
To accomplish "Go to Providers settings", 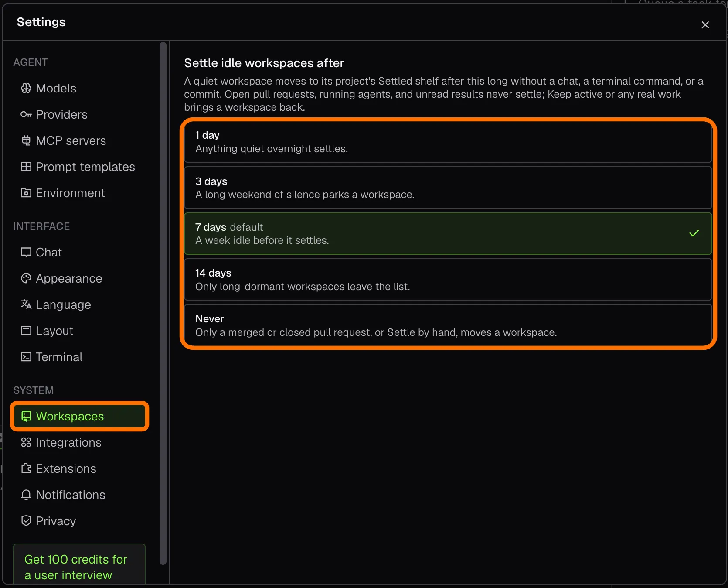I will 79,114.
